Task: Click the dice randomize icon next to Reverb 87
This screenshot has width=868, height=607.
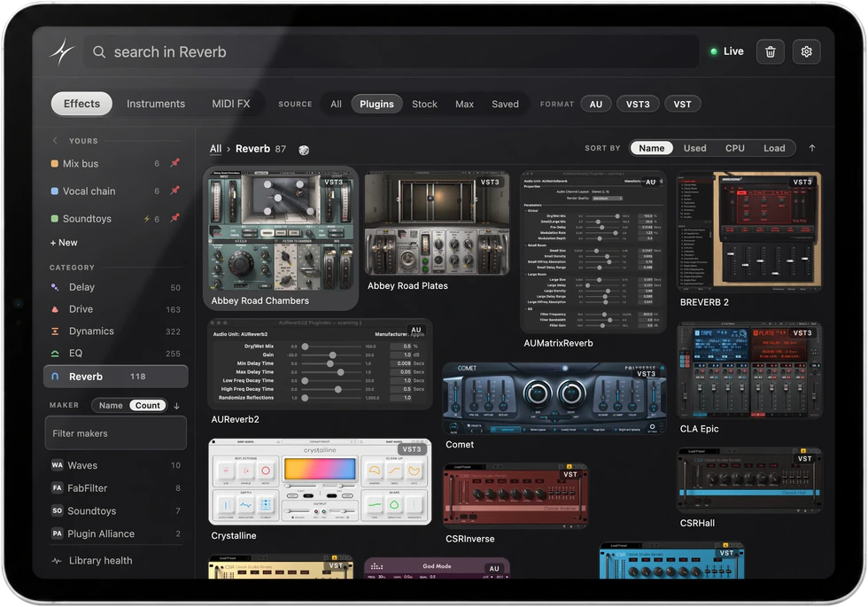Action: [304, 150]
